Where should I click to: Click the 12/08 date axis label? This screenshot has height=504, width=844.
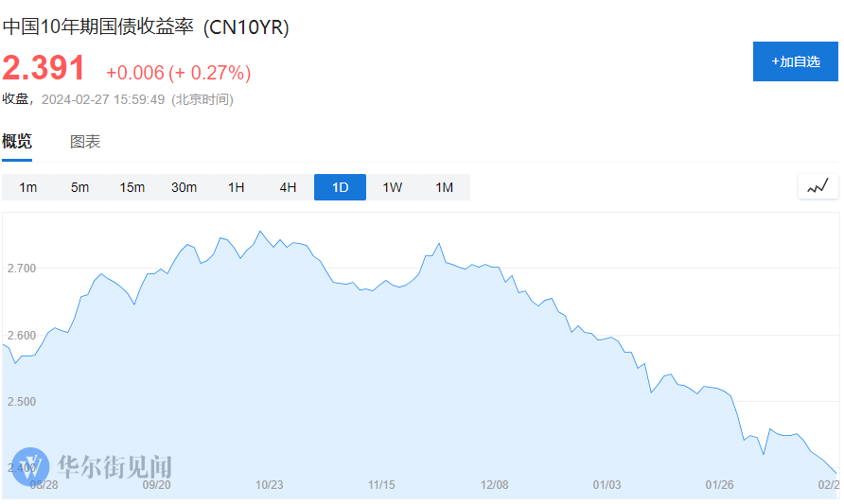pyautogui.click(x=495, y=485)
